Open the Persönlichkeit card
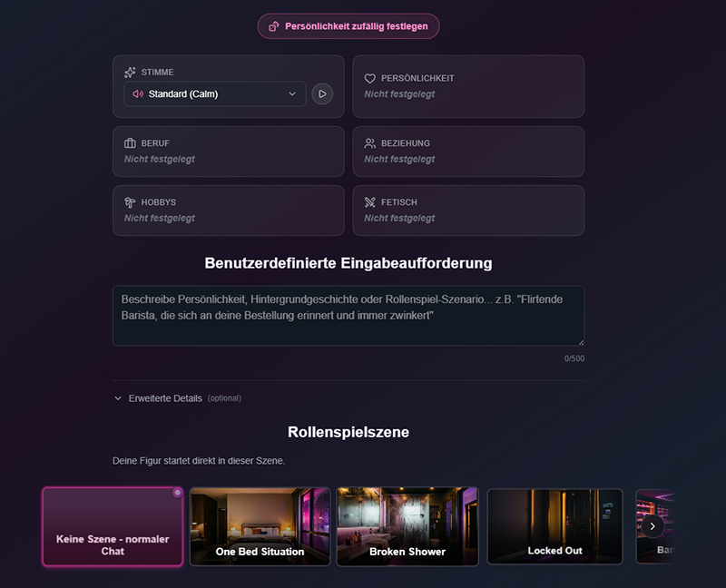726x588 pixels. coord(468,86)
